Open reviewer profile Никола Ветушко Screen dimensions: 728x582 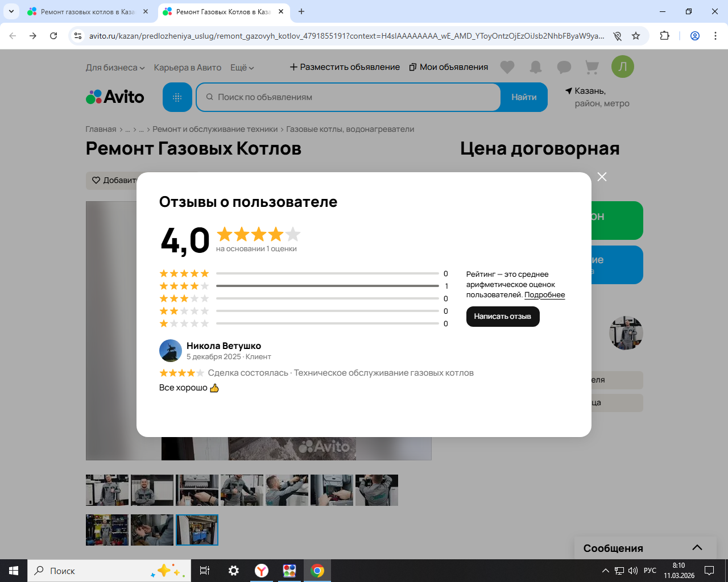[x=224, y=346]
